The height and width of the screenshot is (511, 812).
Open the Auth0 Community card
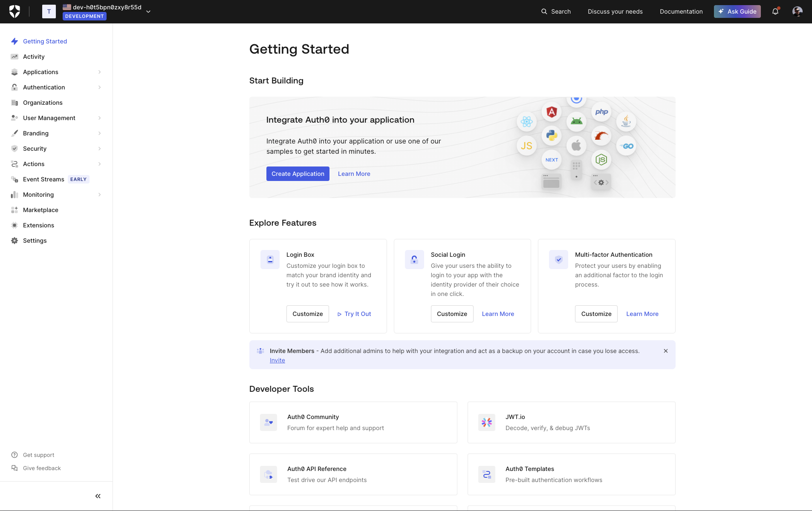coord(353,422)
